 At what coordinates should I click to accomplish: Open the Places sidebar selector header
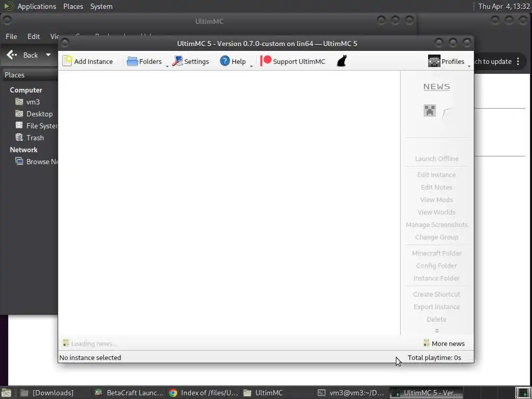tap(31, 75)
